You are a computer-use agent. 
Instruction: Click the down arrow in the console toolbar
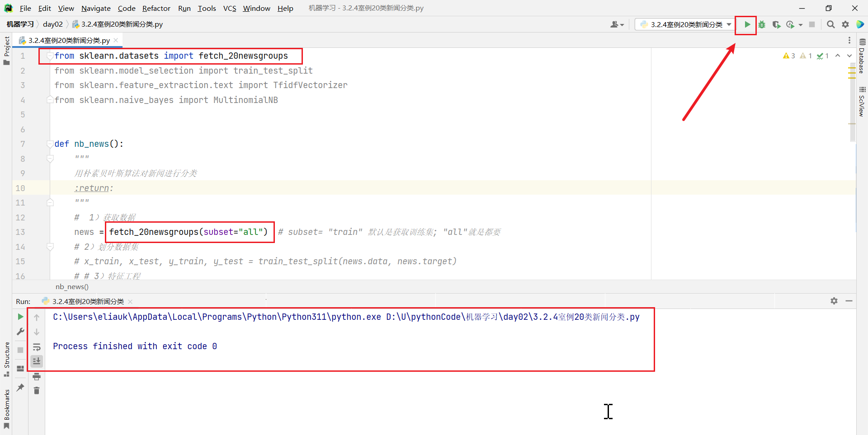37,332
